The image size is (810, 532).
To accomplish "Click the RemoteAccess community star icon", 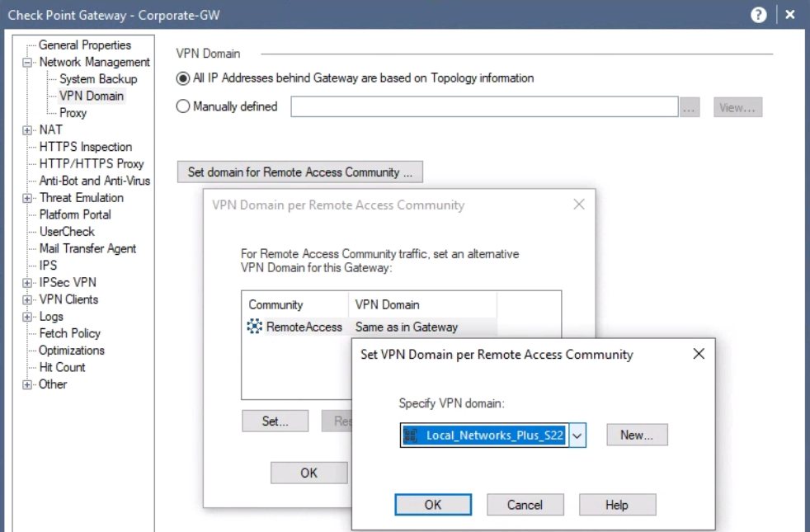I will [254, 327].
